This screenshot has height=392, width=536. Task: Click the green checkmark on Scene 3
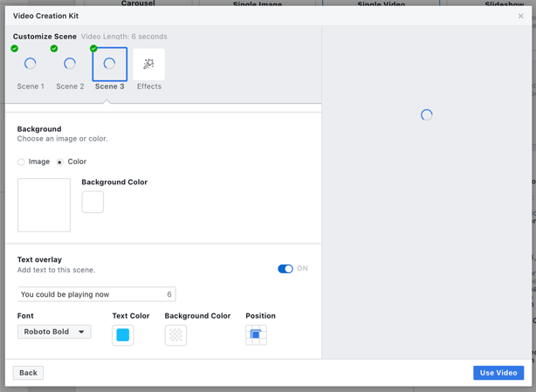(x=93, y=49)
